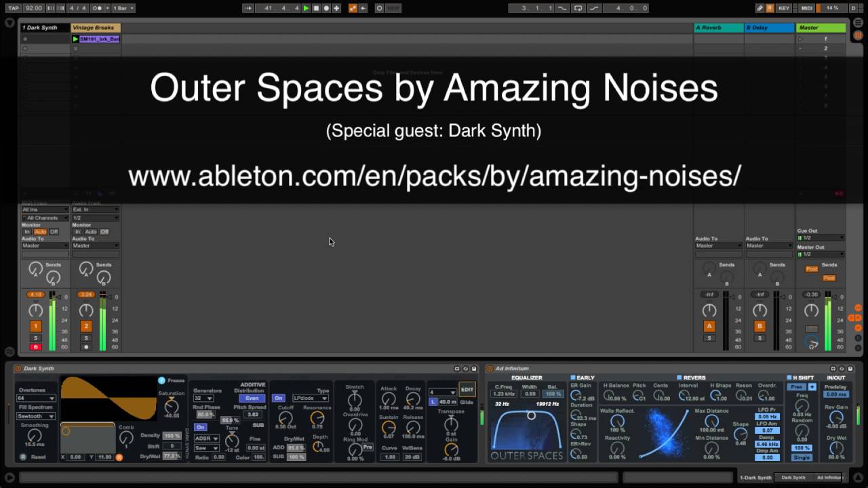The image size is (868, 488).
Task: Toggle the Glide L button
Action: (433, 402)
